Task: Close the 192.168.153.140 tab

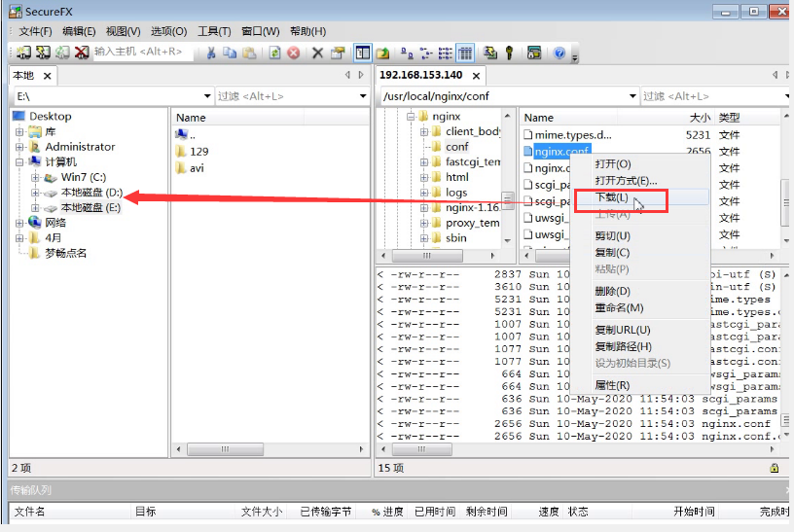Action: click(x=476, y=76)
